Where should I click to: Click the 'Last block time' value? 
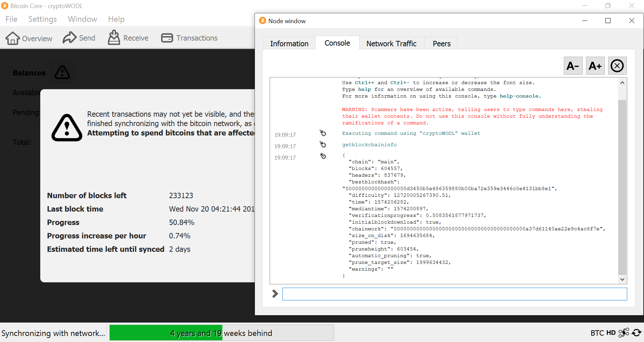point(212,209)
